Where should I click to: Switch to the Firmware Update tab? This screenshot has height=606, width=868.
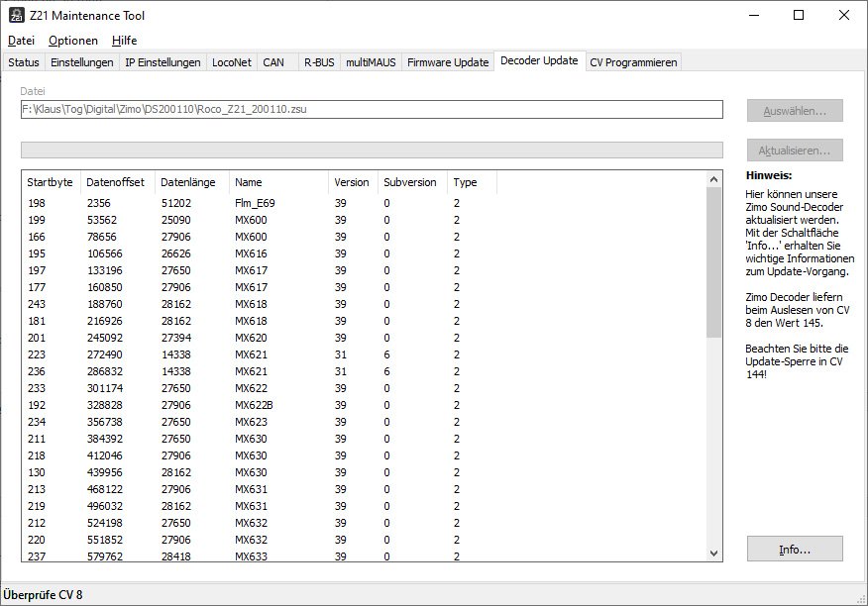point(448,62)
